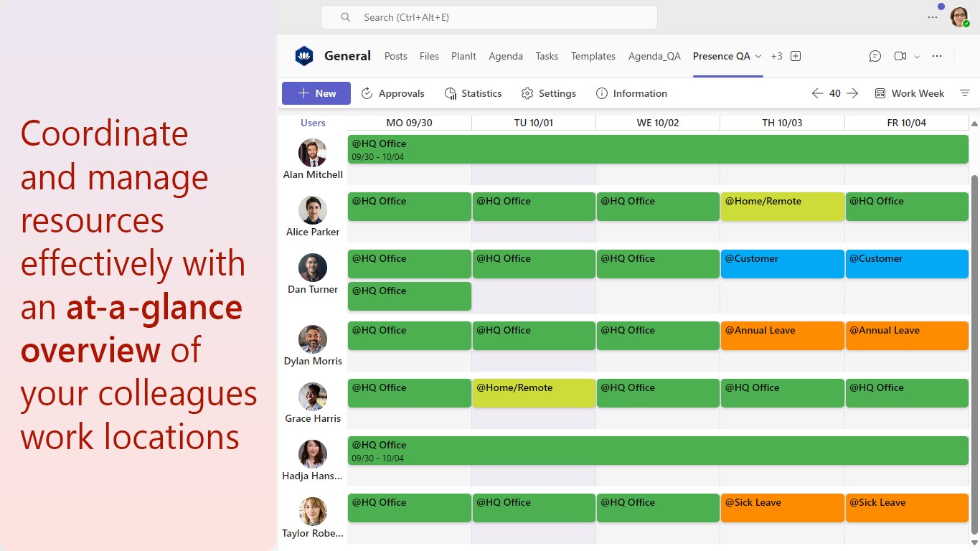
Task: Open Dylan Morris's Thursday Annual Leave entry
Action: [x=782, y=336]
